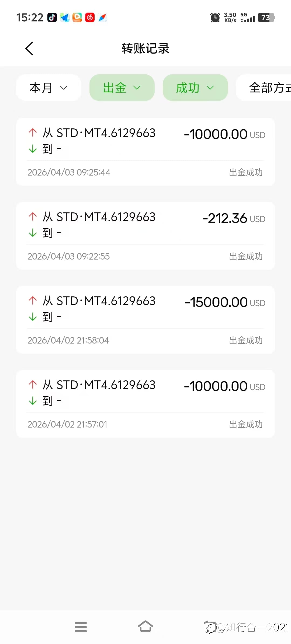The image size is (291, 644).
Task: Open the 成功 status filter dropdown
Action: click(195, 88)
